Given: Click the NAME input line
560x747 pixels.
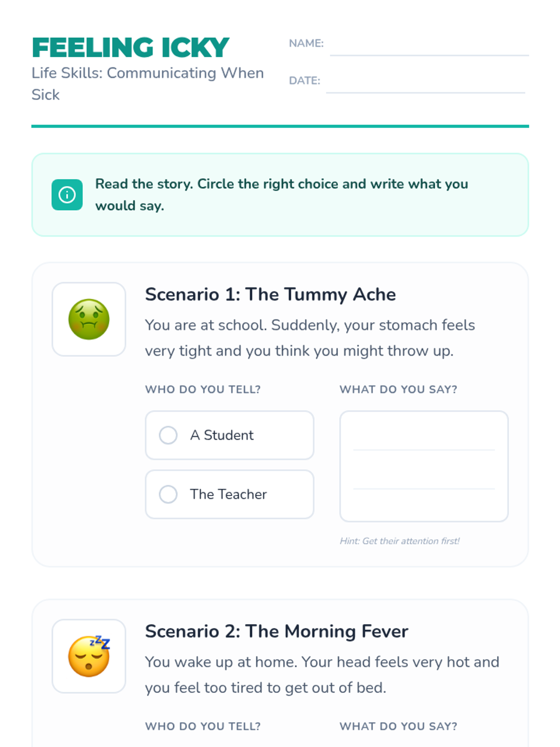Looking at the screenshot, I should (x=429, y=47).
